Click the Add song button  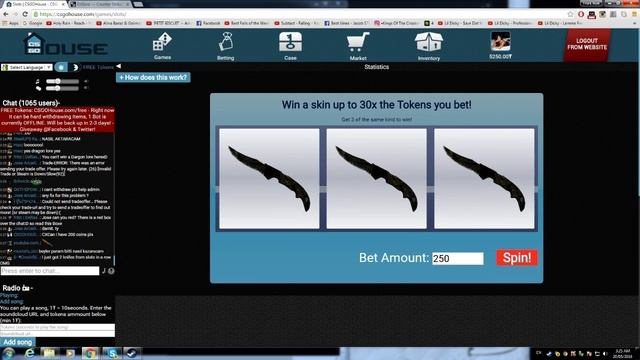pyautogui.click(x=18, y=342)
